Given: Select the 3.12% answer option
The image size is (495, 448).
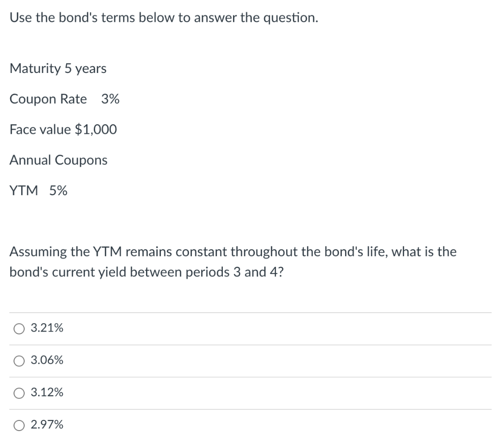Looking at the screenshot, I should [19, 393].
